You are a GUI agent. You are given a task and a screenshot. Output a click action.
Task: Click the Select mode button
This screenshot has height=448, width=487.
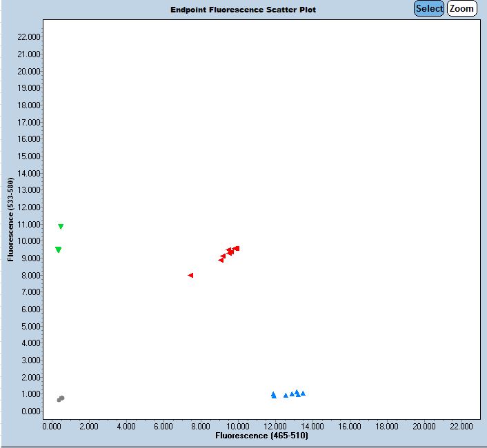[x=428, y=9]
